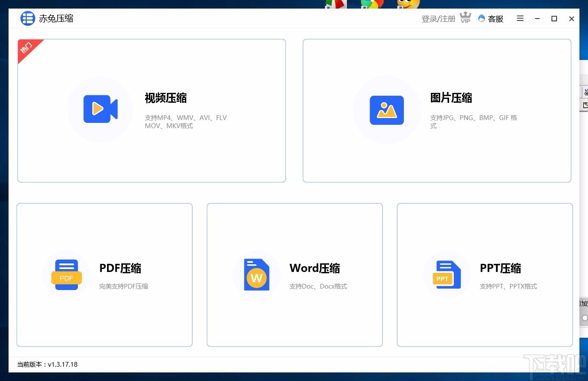
Task: Click the 图片压缩 picture icon
Action: [387, 110]
